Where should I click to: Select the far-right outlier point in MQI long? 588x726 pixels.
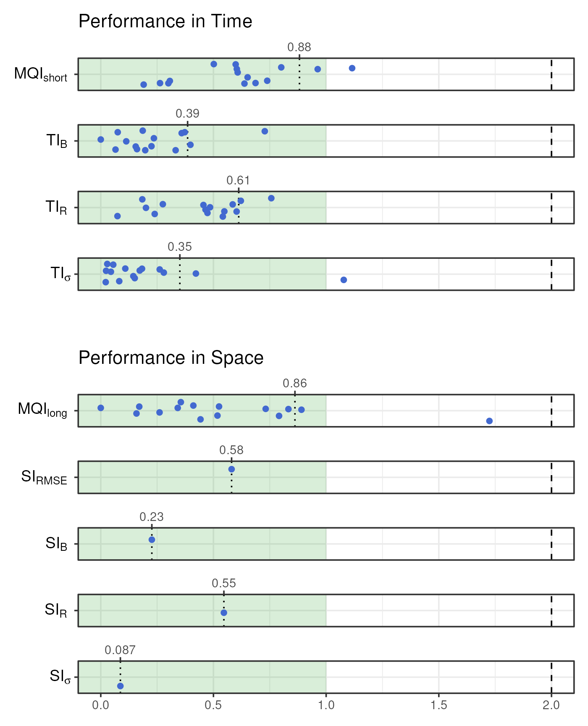(x=489, y=421)
